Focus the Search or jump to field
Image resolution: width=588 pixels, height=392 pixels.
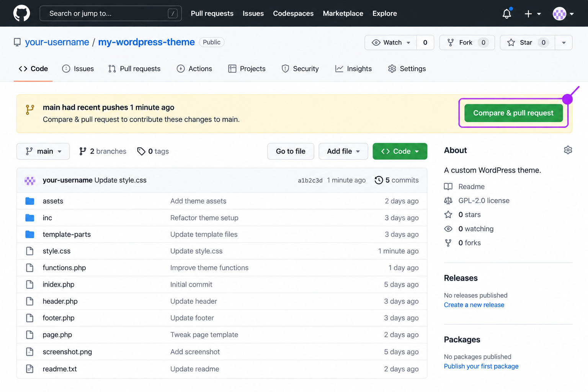(111, 13)
